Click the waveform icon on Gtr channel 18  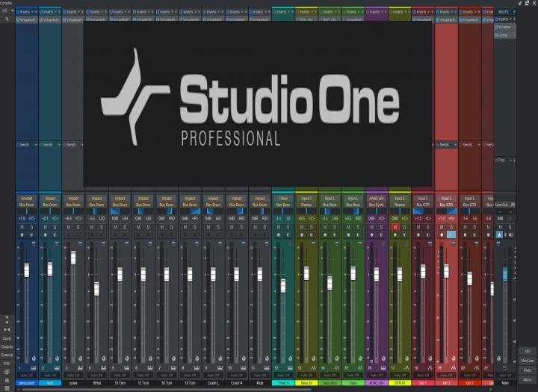(430, 367)
